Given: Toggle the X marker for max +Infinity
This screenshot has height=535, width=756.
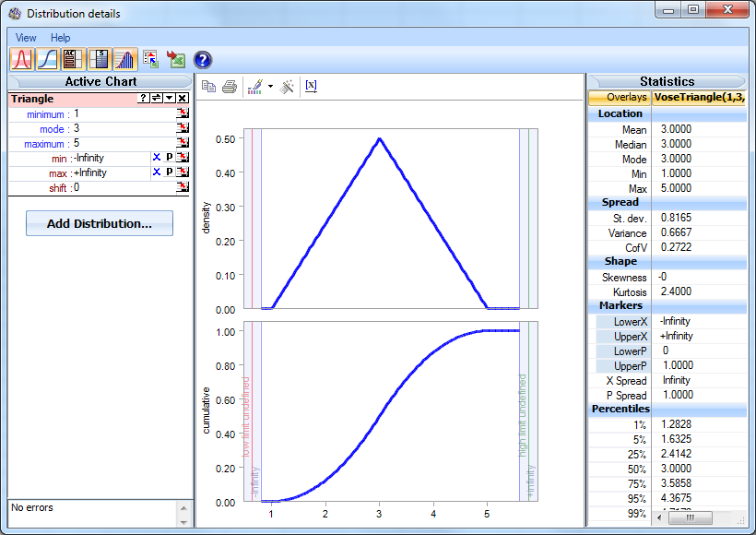Looking at the screenshot, I should coord(156,172).
